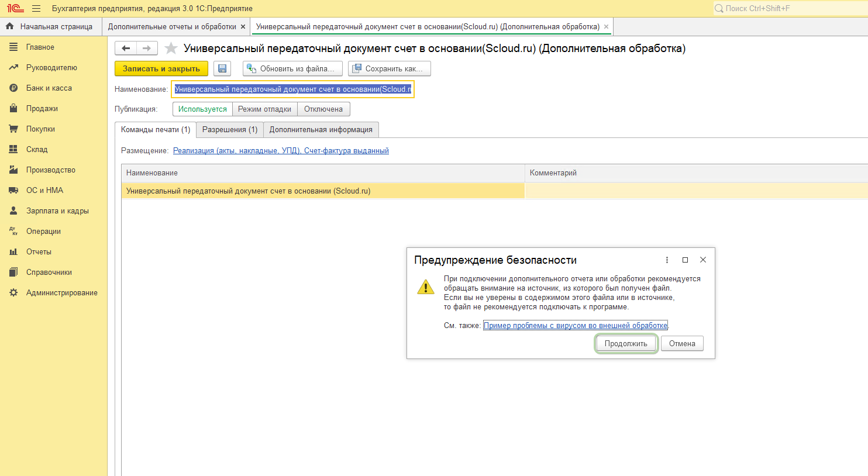Viewport: 868px width, 476px height.
Task: Click the Склад grid icon
Action: coord(13,149)
